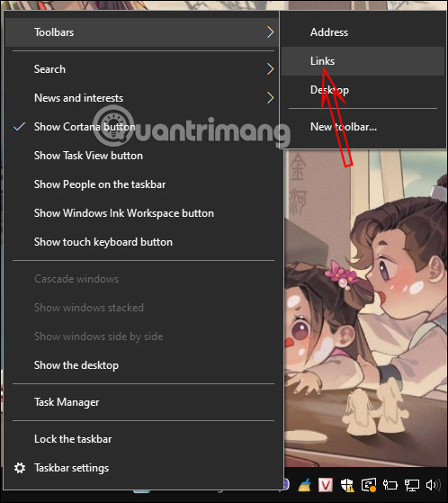Select Desktop toolbar option
448x503 pixels.
(363, 90)
